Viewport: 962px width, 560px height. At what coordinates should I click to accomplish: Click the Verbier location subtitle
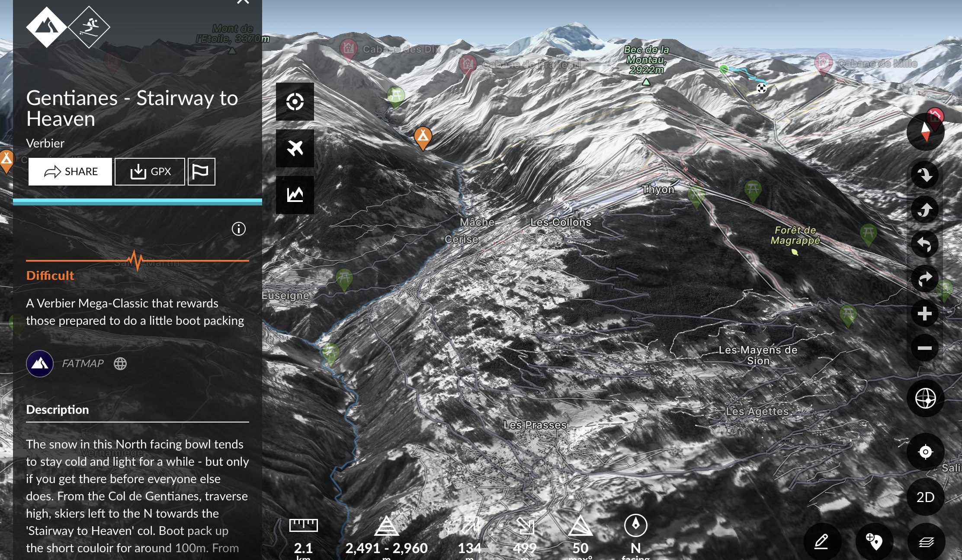45,143
